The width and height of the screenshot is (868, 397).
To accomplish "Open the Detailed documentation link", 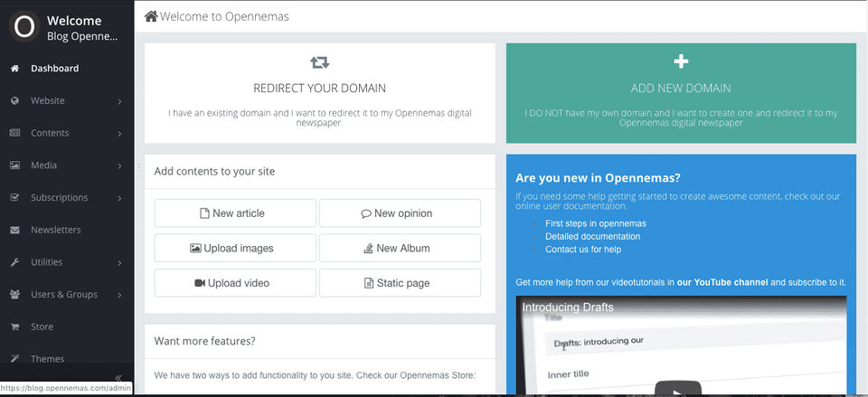I will (x=592, y=236).
